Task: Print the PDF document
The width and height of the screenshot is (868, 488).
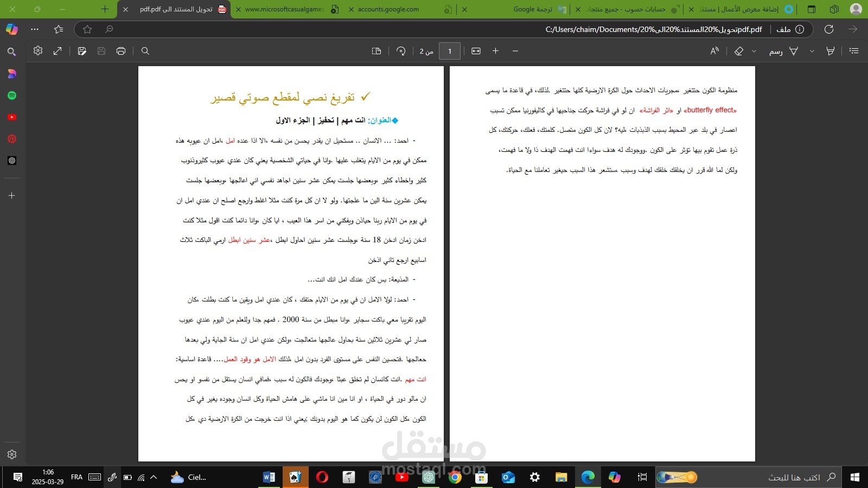Action: (x=121, y=51)
